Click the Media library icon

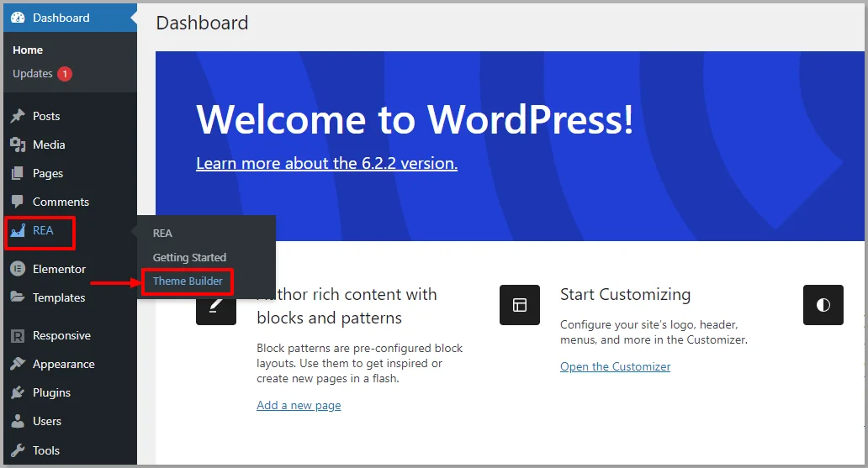(18, 145)
